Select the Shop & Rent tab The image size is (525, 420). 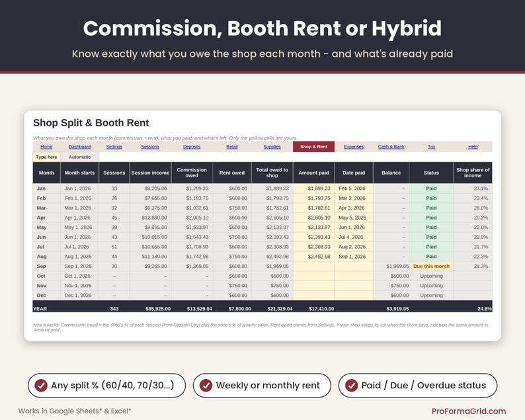pos(313,147)
